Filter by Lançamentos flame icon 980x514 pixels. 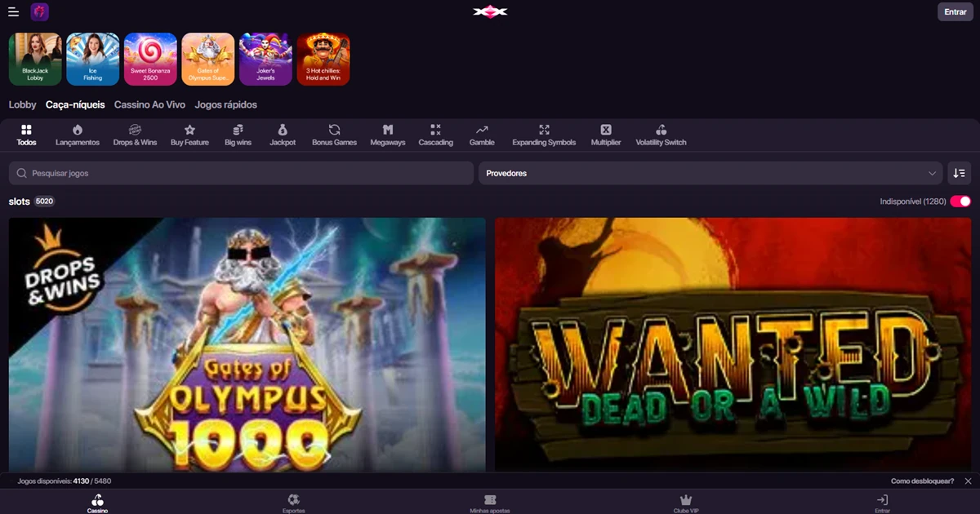point(78,135)
